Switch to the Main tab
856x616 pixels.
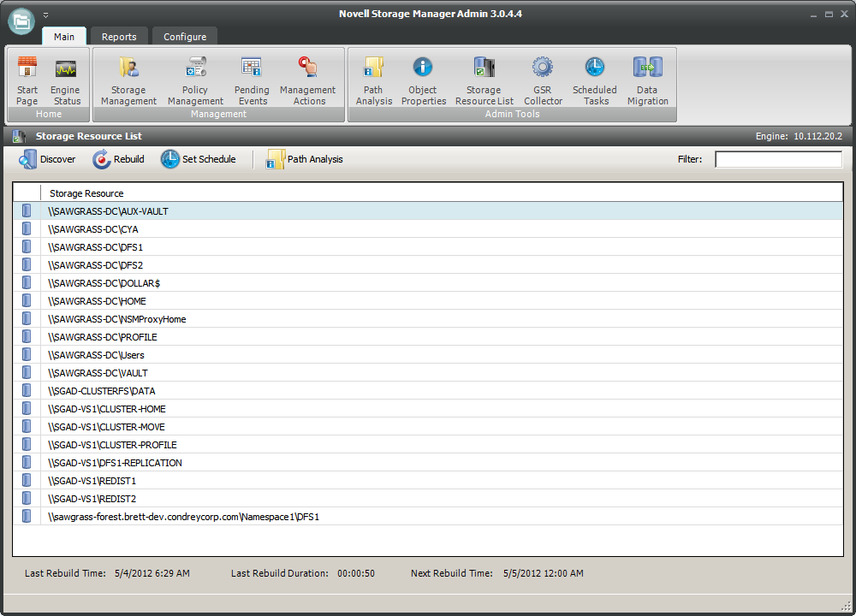point(64,37)
